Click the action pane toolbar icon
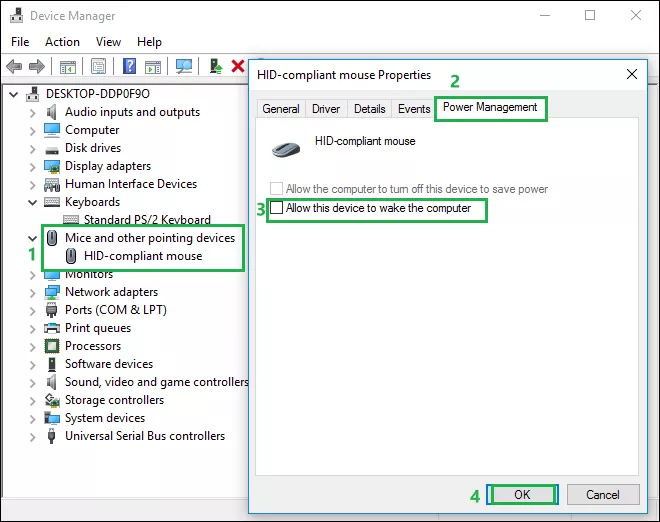 click(x=153, y=67)
